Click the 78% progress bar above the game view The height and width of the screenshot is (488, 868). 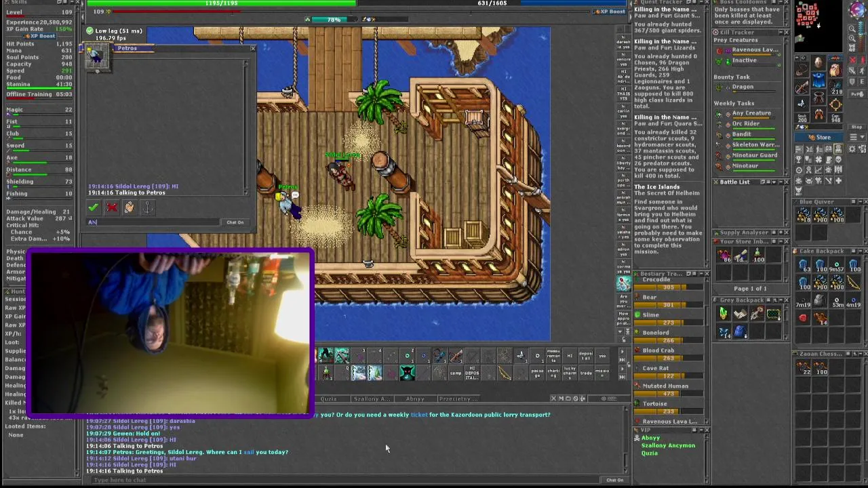tap(334, 20)
